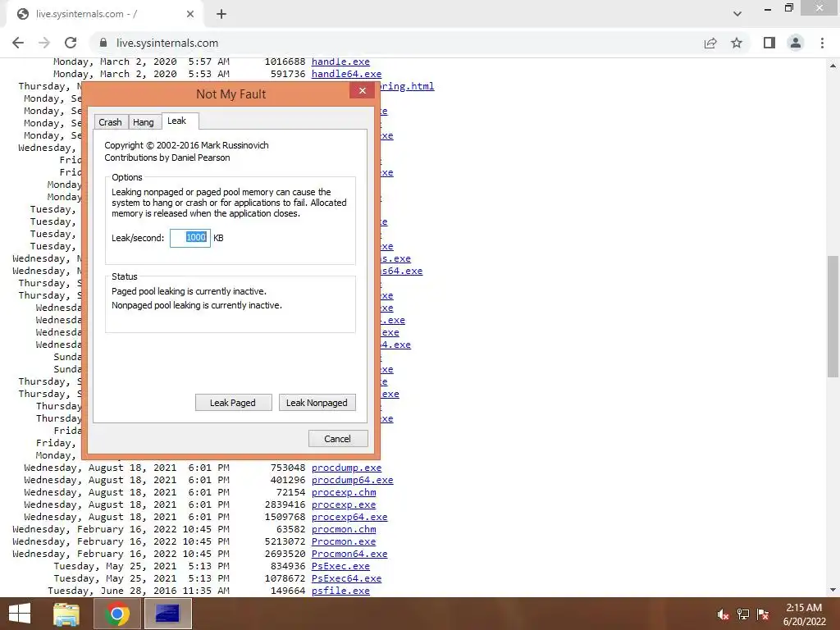Viewport: 840px width, 630px height.
Task: Switch to Chrome in the taskbar
Action: point(117,614)
